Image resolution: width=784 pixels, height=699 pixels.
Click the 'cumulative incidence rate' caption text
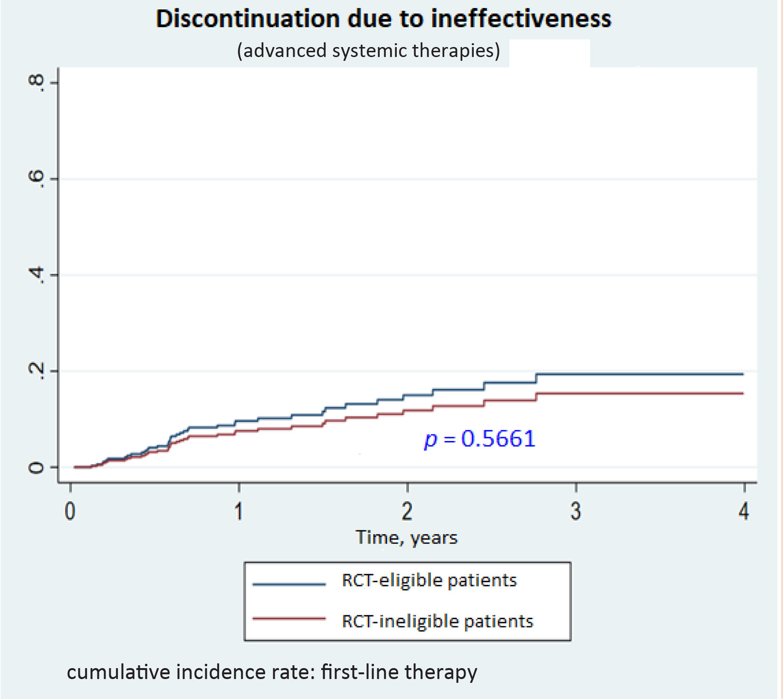(272, 672)
